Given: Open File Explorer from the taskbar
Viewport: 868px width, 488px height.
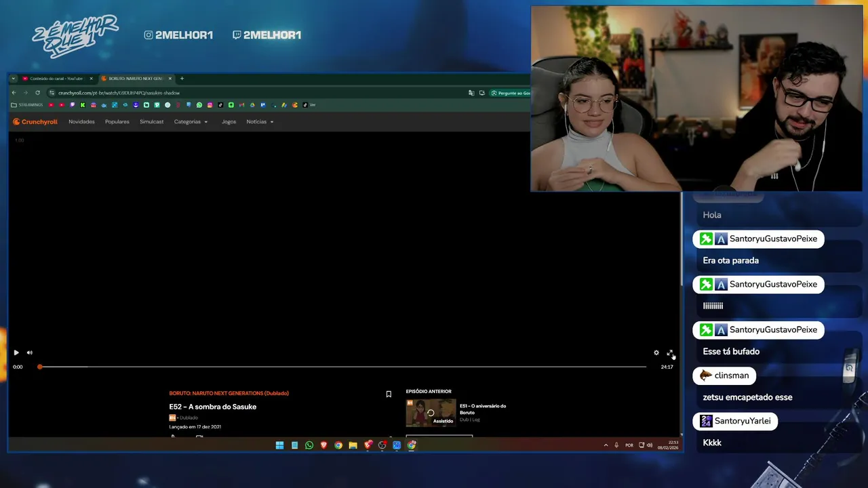Looking at the screenshot, I should pos(353,445).
